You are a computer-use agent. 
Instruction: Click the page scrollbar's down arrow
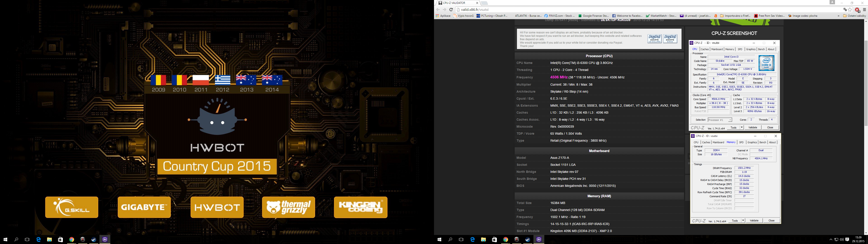[x=866, y=232]
